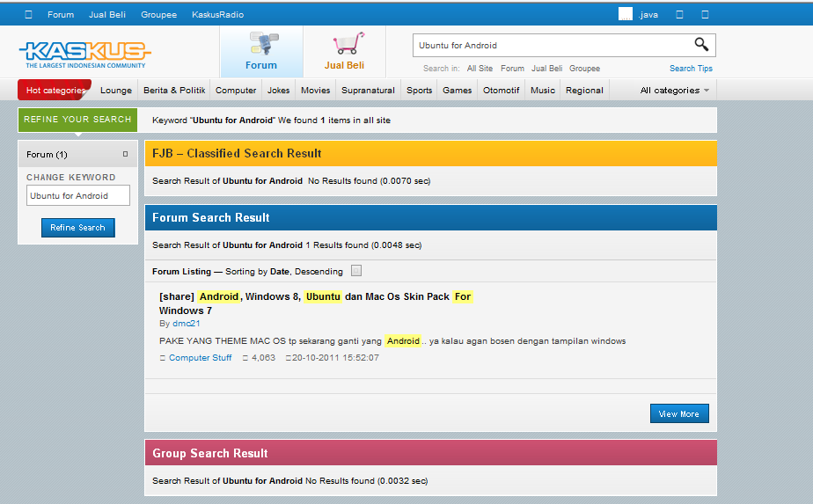Select the Otomotif category

501,91
